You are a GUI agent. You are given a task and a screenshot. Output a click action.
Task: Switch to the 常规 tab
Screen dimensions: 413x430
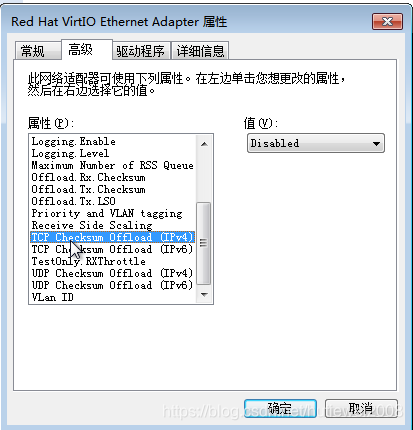coord(38,51)
